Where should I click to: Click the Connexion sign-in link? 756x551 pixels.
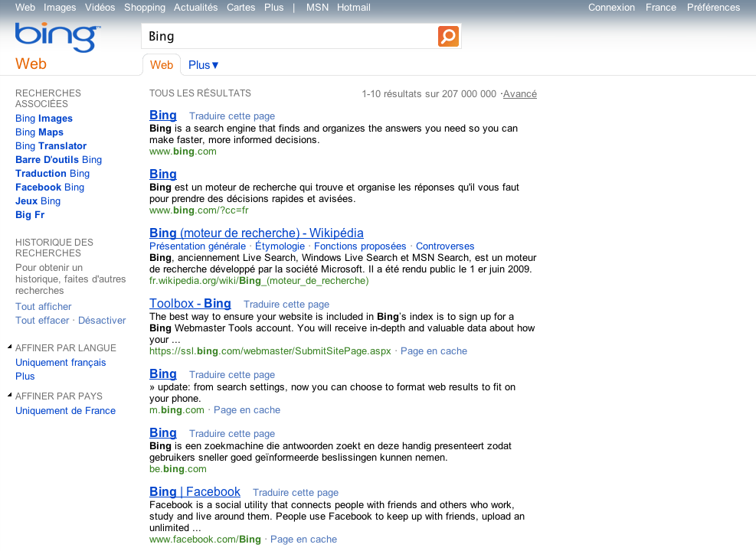pyautogui.click(x=611, y=7)
